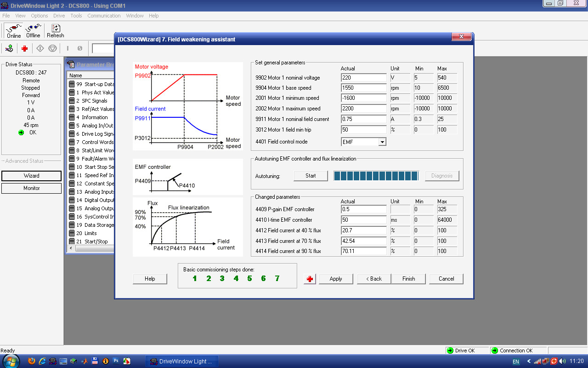Open the Windows Start orb
The image size is (588, 368).
click(10, 361)
